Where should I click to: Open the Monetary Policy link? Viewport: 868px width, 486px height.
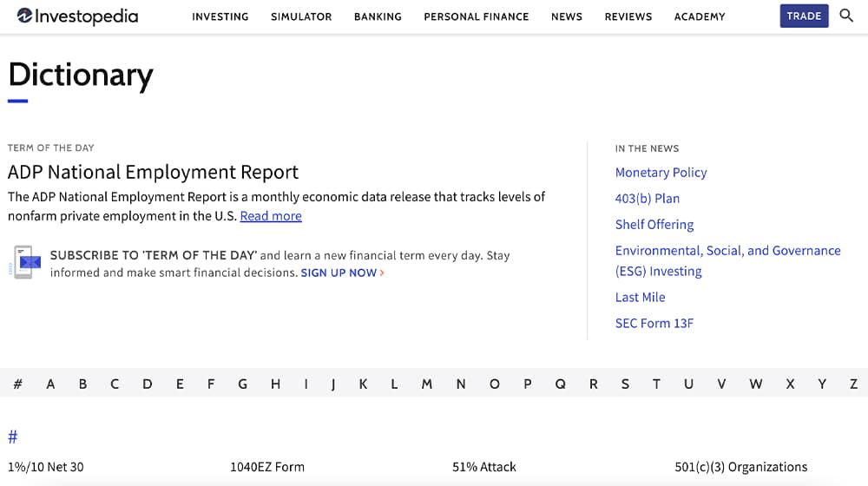pos(661,173)
